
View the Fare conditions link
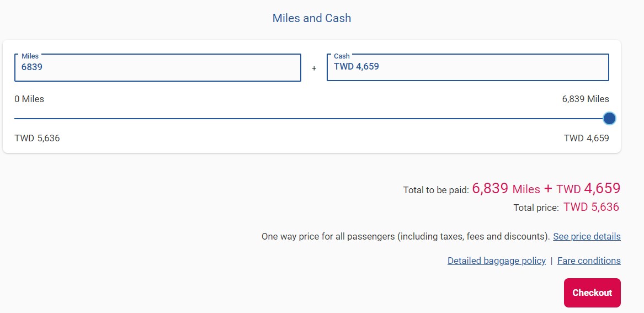(x=589, y=261)
